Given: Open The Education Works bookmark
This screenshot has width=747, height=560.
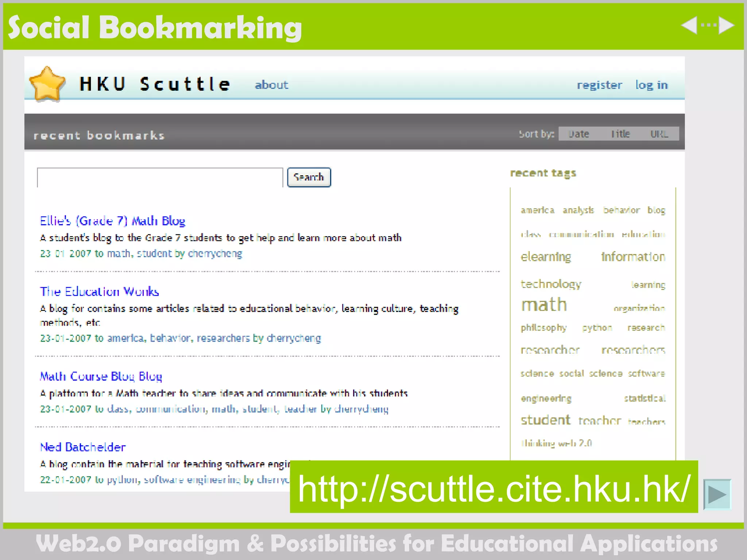Looking at the screenshot, I should click(x=99, y=291).
